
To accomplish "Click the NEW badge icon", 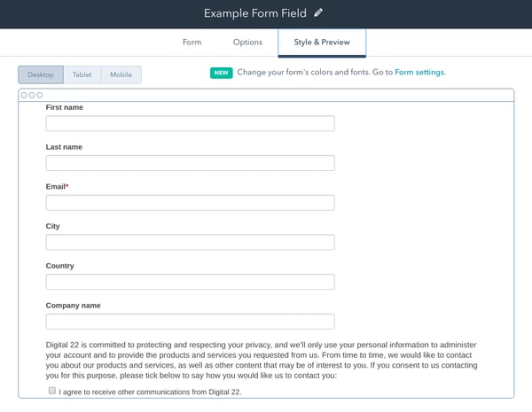I will pos(221,73).
